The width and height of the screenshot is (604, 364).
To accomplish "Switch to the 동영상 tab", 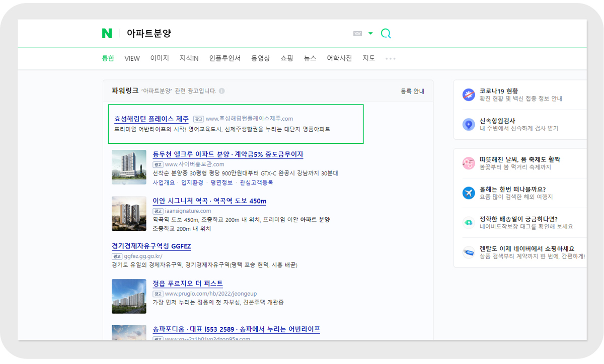I will [261, 58].
